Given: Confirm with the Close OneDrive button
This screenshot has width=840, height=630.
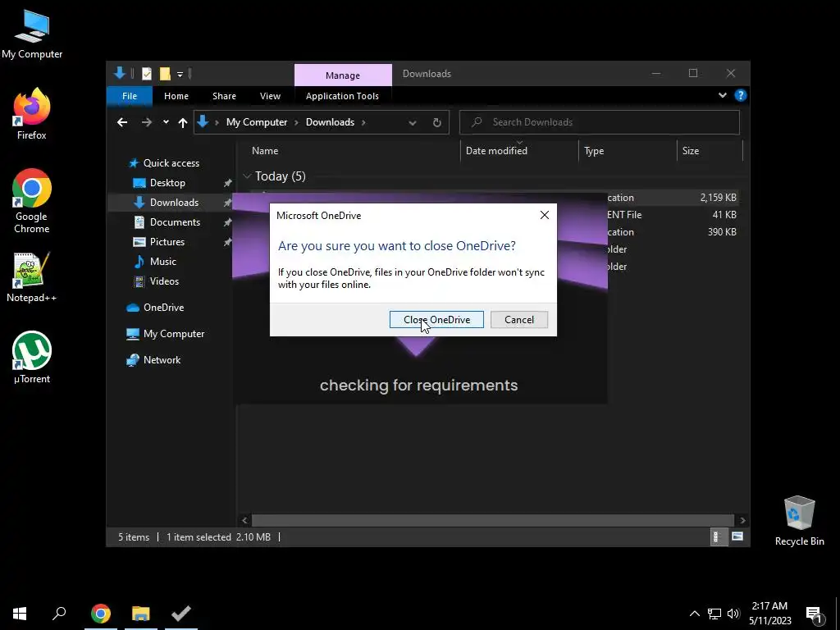Looking at the screenshot, I should coord(436,320).
